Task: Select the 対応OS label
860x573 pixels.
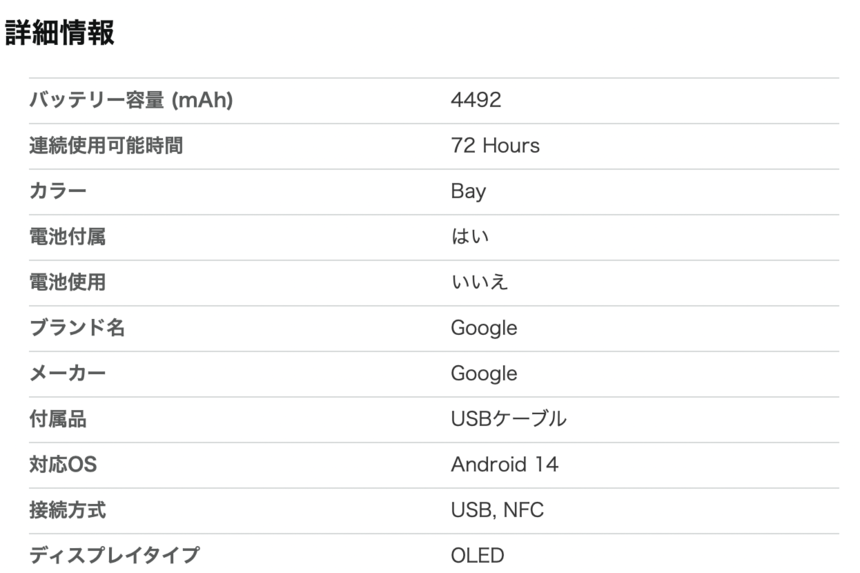Action: 63,464
